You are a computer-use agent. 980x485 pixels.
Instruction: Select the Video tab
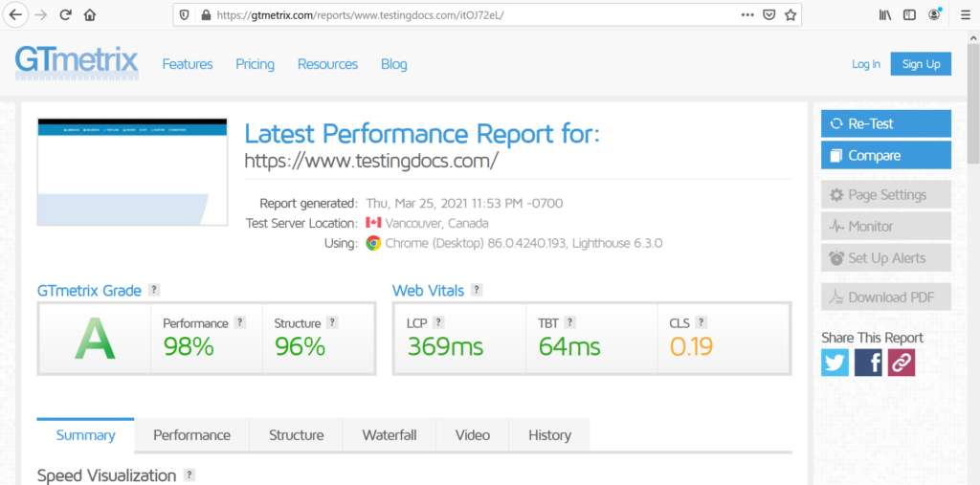[x=473, y=435]
